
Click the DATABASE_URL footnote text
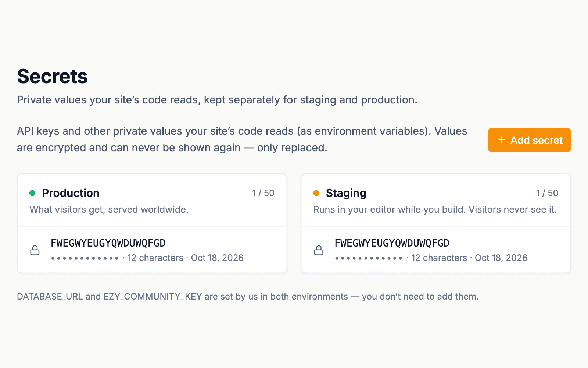coord(248,297)
